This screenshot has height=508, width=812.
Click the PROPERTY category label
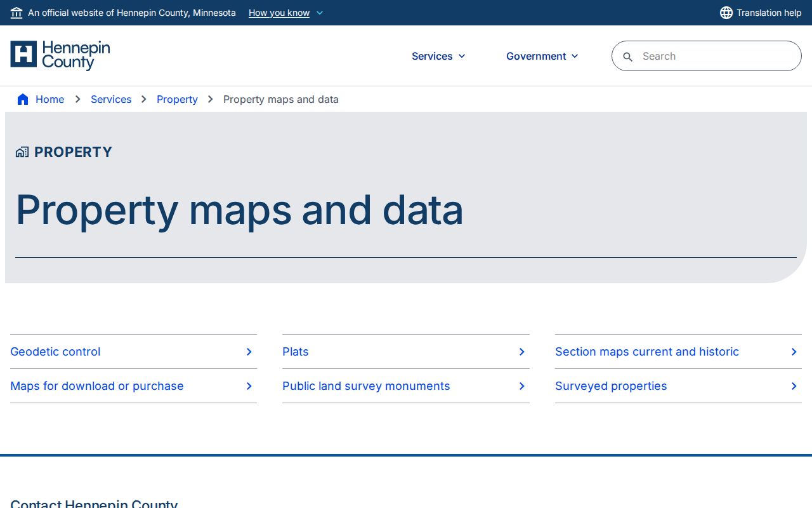(73, 152)
